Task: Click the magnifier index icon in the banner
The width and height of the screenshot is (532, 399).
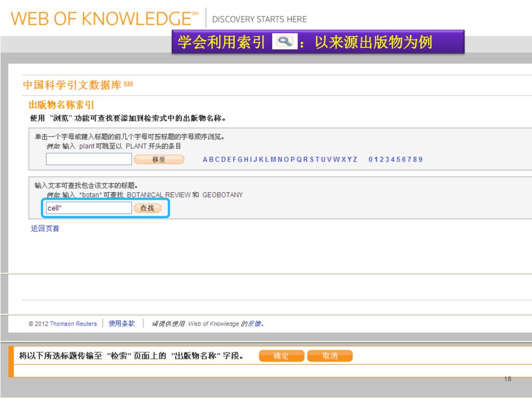Action: click(285, 42)
